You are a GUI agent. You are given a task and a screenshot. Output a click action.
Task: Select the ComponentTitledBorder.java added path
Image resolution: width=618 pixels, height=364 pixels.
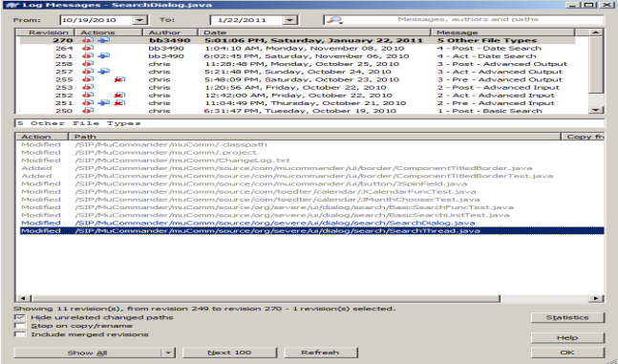pyautogui.click(x=311, y=168)
